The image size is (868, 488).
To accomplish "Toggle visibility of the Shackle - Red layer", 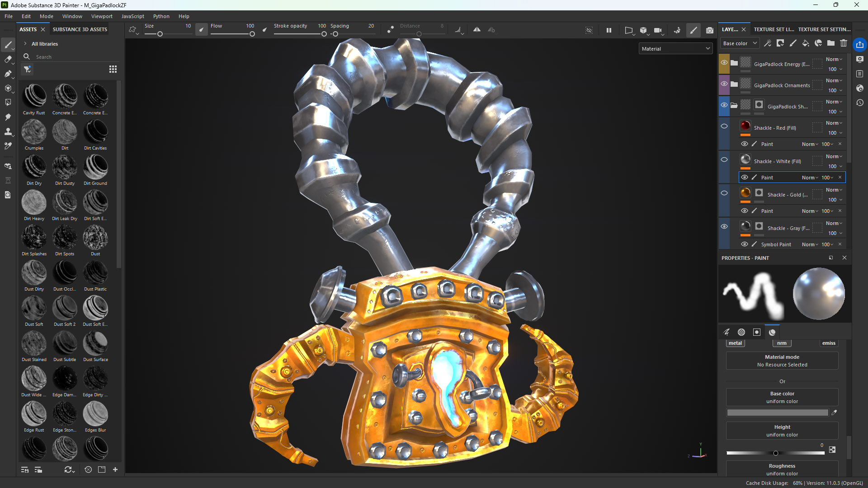I will [724, 126].
